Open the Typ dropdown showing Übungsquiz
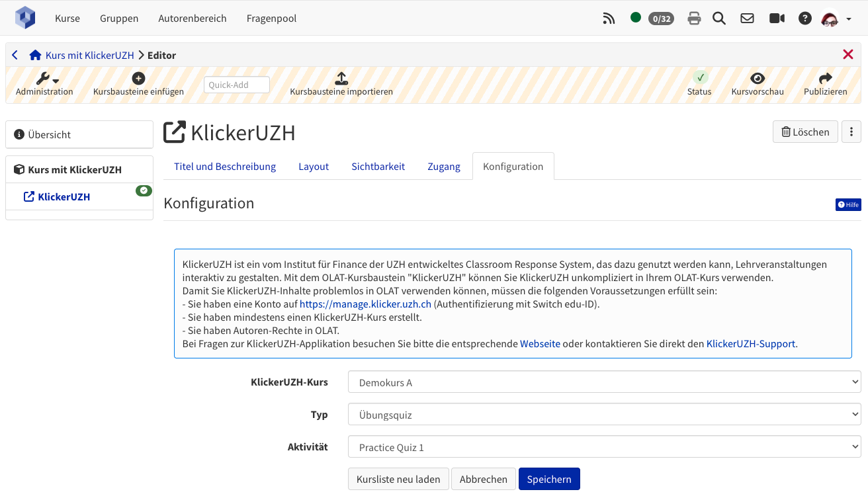Image resolution: width=868 pixels, height=500 pixels. pos(603,414)
